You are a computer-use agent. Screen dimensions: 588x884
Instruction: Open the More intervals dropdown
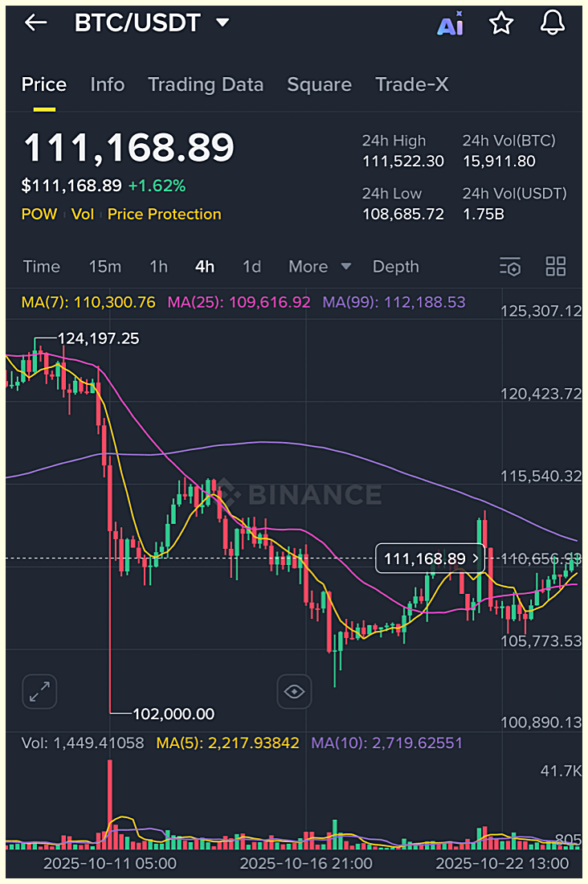point(320,267)
